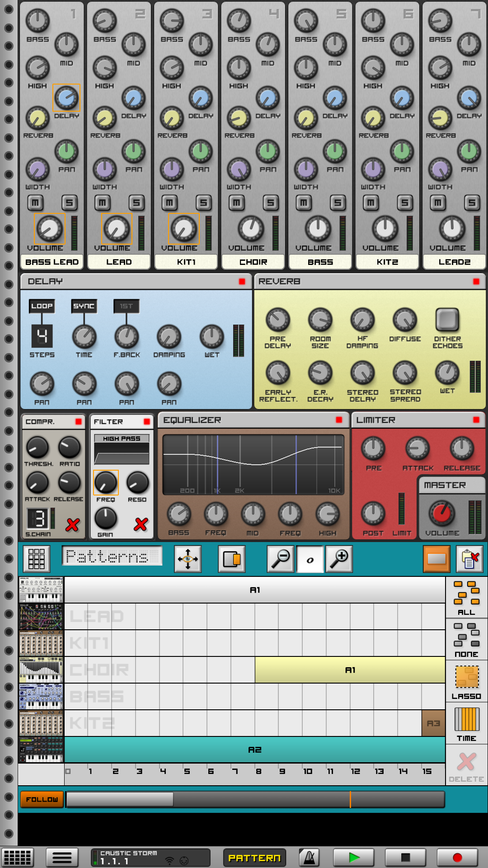
Task: Select the four-arrow move tool icon
Action: (188, 559)
